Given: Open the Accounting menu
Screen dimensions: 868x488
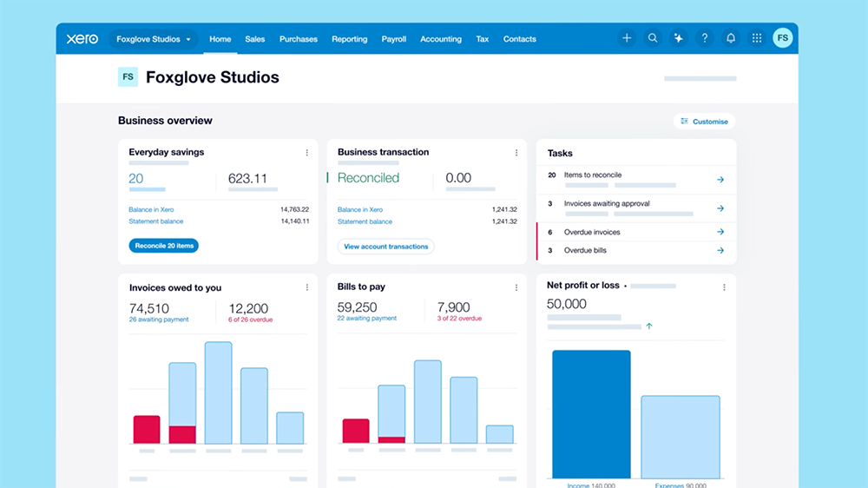Looking at the screenshot, I should coord(441,39).
